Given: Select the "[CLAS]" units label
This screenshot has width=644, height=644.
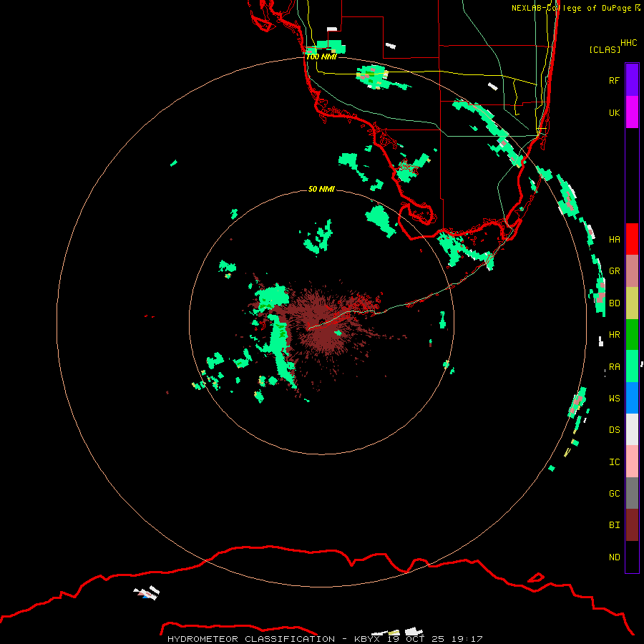Looking at the screenshot, I should click(605, 49).
